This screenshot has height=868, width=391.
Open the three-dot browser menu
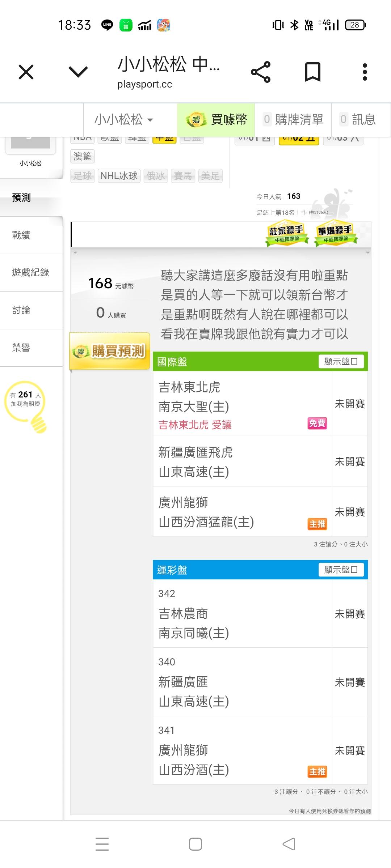[x=365, y=72]
